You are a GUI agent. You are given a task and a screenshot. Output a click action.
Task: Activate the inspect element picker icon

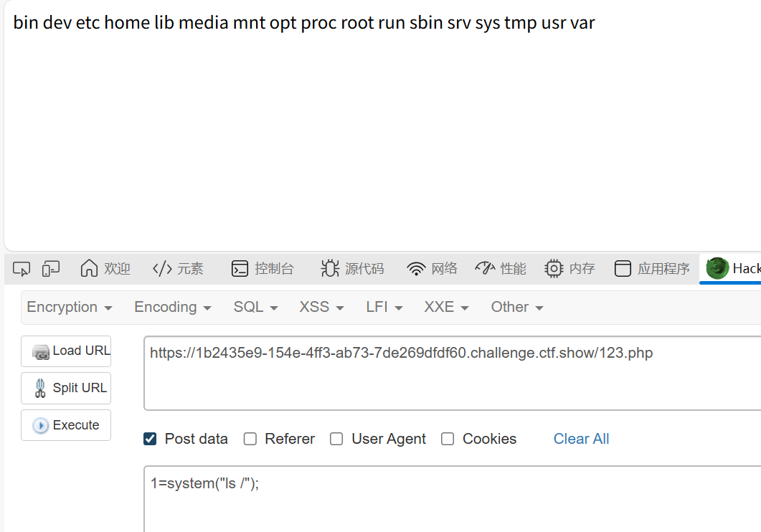click(22, 268)
